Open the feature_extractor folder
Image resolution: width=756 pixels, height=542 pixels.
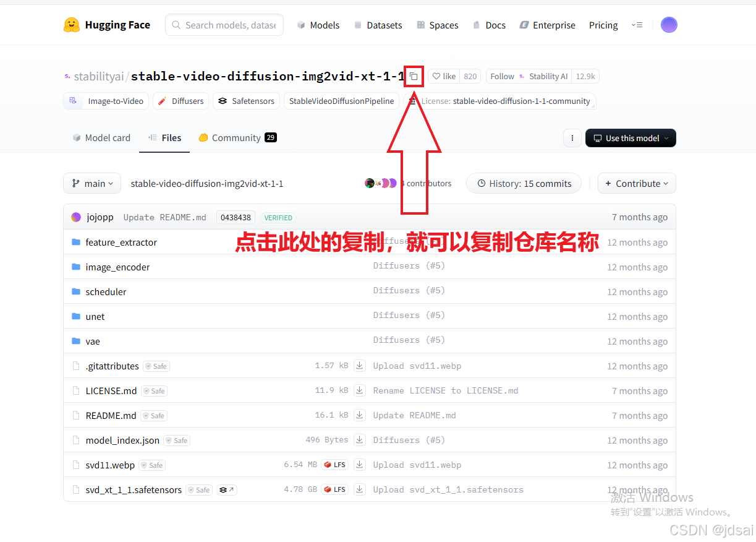[121, 242]
